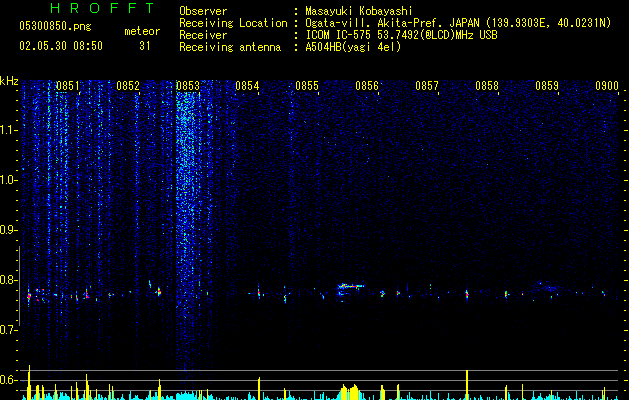Click the 0856 time marker
Image resolution: width=629 pixels, height=400 pixels.
(x=367, y=86)
